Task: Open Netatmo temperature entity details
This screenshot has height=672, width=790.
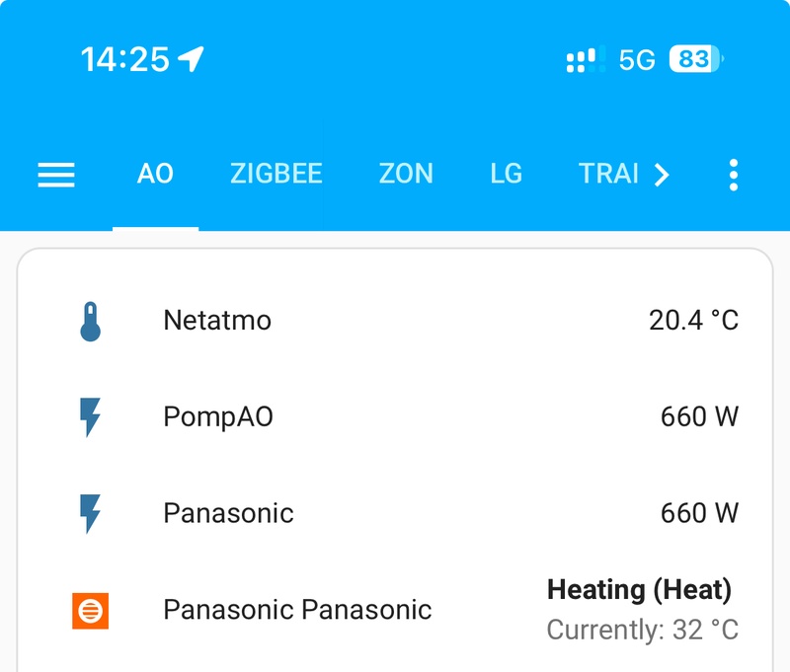Action: click(395, 321)
